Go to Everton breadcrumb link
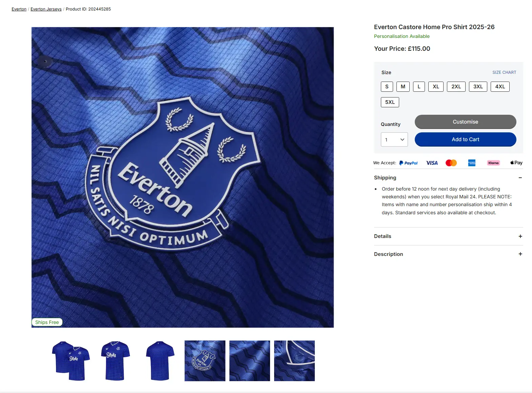 tap(19, 9)
